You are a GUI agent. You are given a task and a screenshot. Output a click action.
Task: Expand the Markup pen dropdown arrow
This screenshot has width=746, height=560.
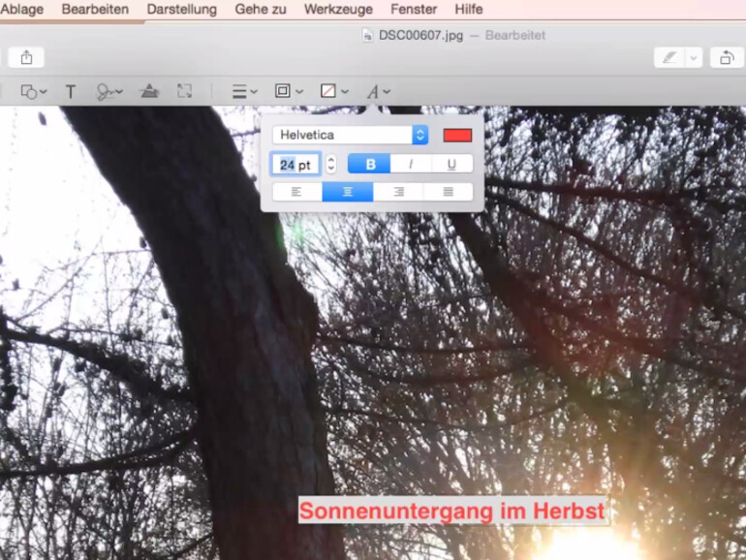(694, 58)
